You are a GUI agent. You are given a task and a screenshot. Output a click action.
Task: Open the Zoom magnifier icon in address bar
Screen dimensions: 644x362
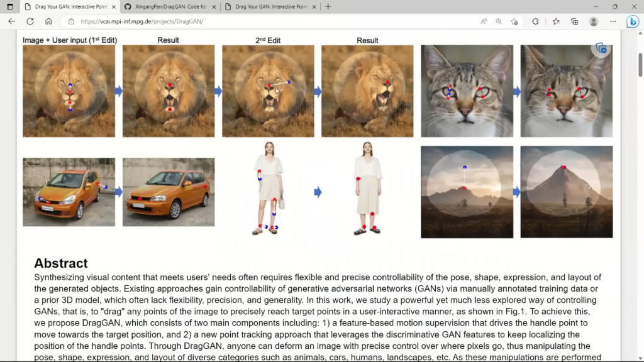point(499,21)
